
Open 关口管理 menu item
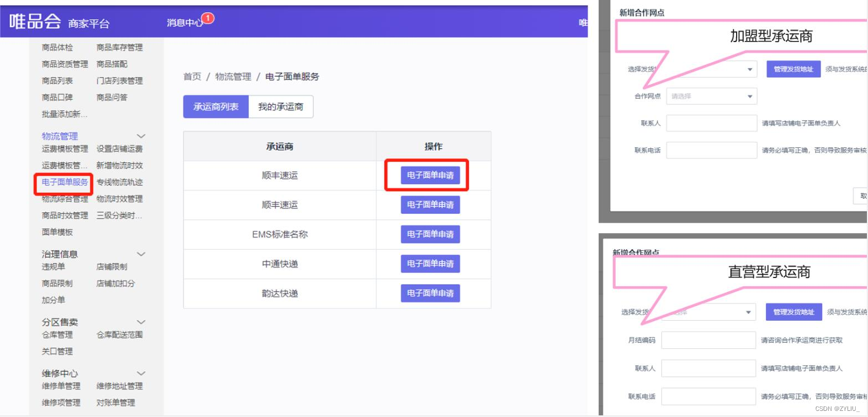tap(57, 352)
